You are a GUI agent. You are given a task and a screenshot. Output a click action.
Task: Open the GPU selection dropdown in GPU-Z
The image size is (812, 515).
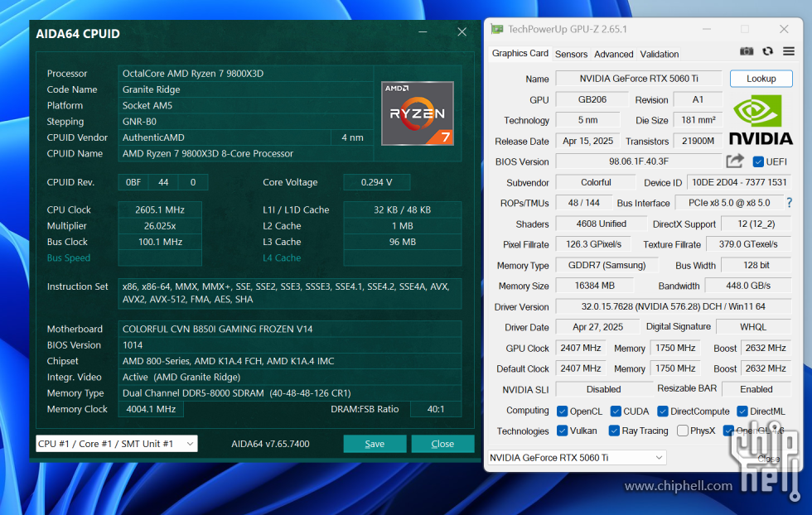tap(577, 458)
